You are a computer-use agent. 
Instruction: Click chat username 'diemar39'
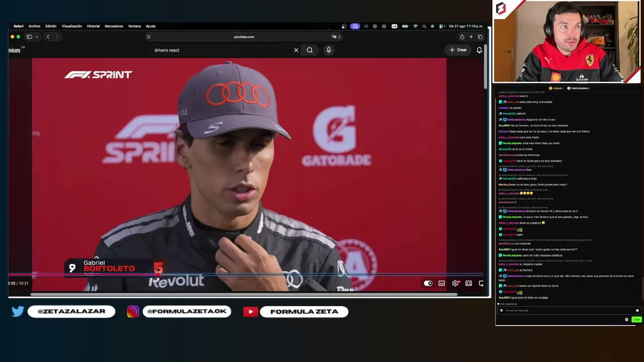coord(504,149)
